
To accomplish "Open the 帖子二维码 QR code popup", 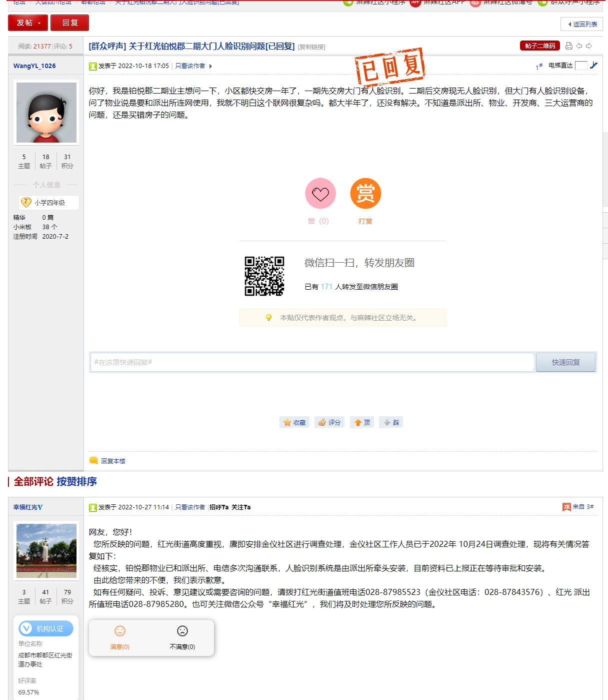I will [x=539, y=46].
